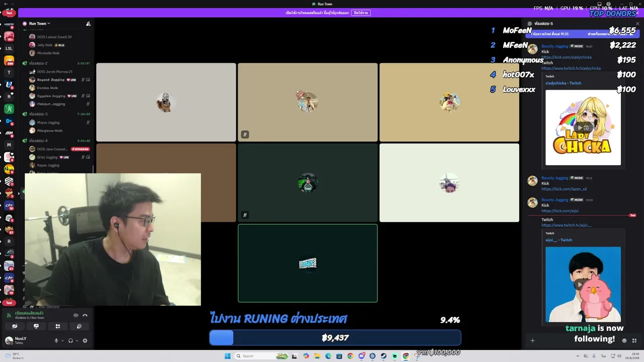Open the crown server icon with 286 badge

point(9,61)
